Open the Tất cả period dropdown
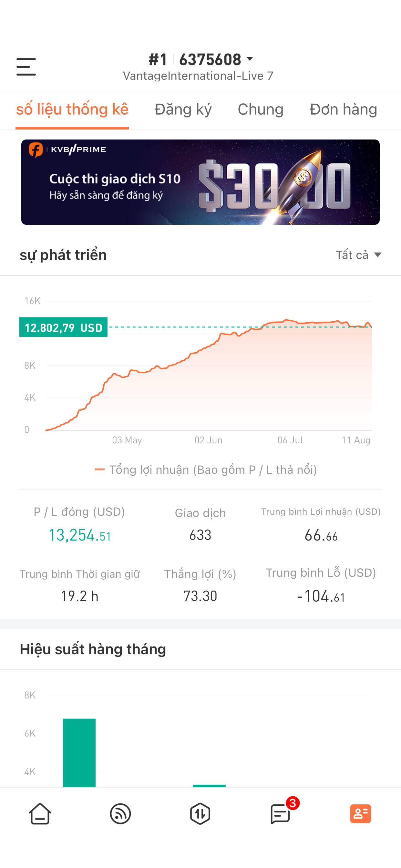The height and width of the screenshot is (868, 401). [x=358, y=255]
